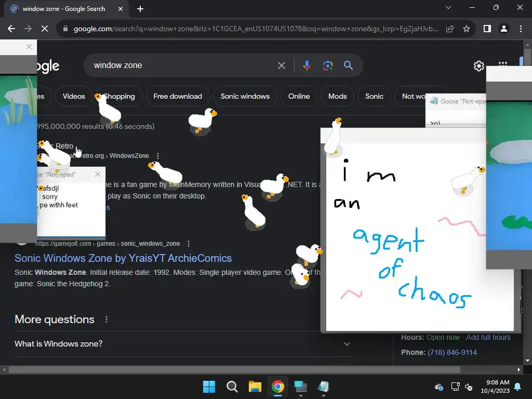Close the goose window at top left
The width and height of the screenshot is (532, 399).
[x=29, y=47]
